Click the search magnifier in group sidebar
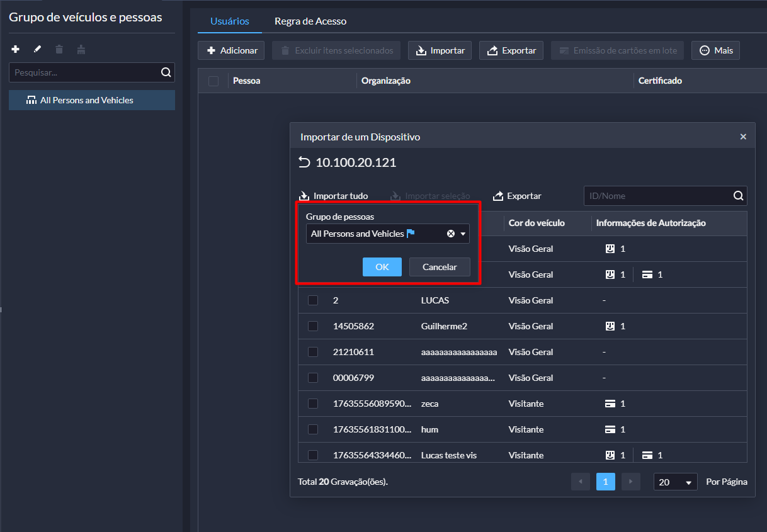This screenshot has width=767, height=532. [x=166, y=72]
